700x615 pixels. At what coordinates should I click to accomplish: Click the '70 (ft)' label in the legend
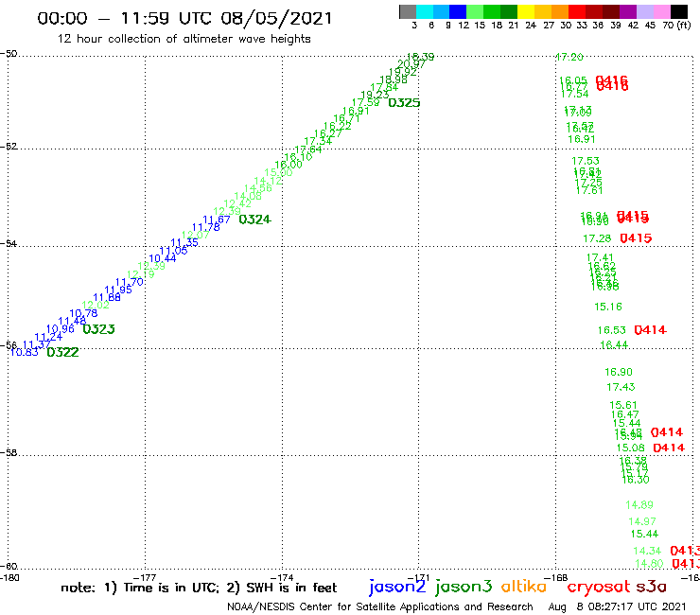(676, 26)
